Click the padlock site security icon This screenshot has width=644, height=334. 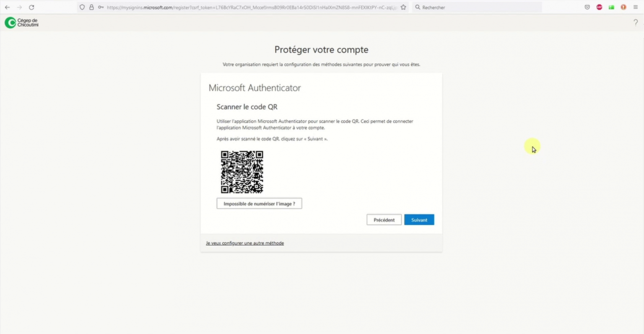(x=91, y=7)
